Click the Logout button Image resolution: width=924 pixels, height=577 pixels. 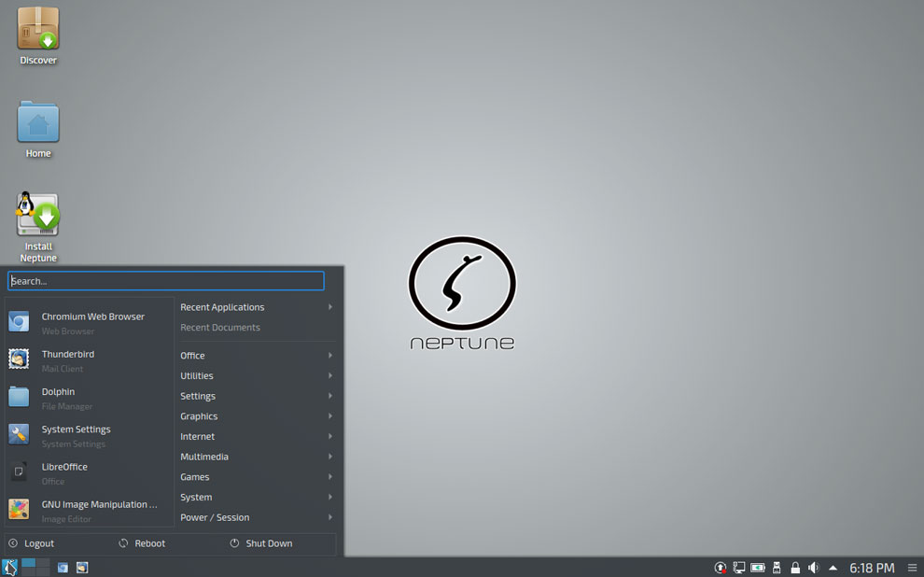coord(31,543)
